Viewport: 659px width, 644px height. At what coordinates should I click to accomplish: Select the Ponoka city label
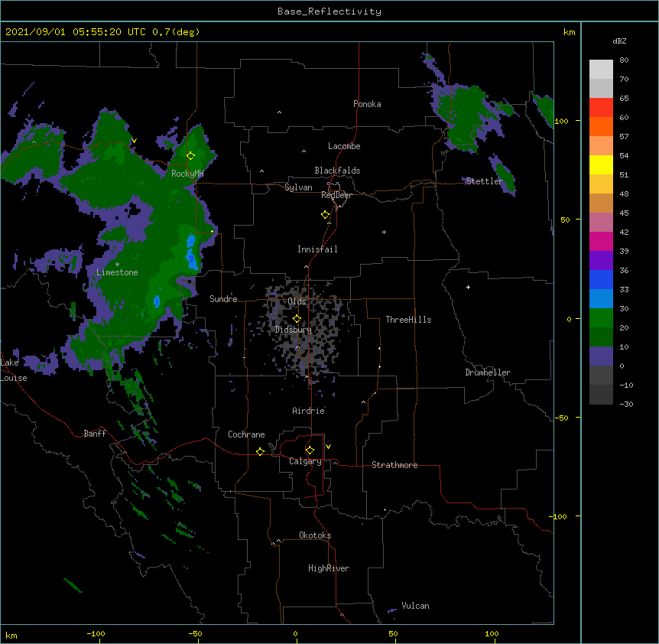pos(367,104)
